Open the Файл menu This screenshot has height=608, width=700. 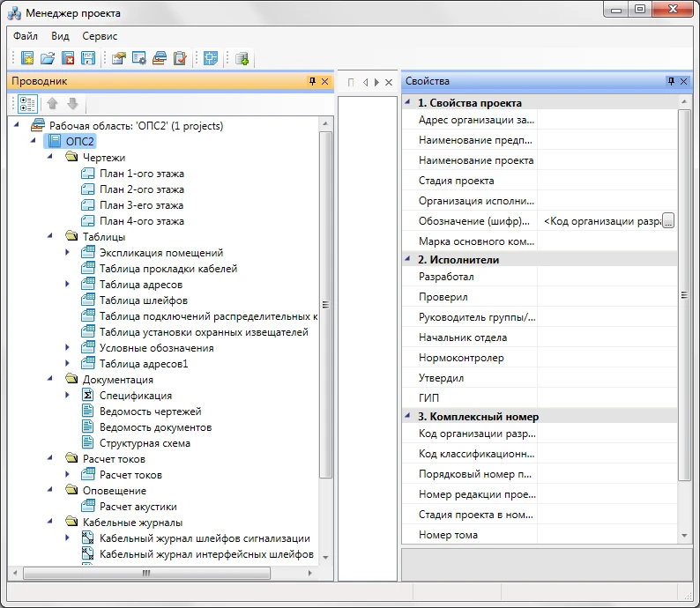[26, 36]
